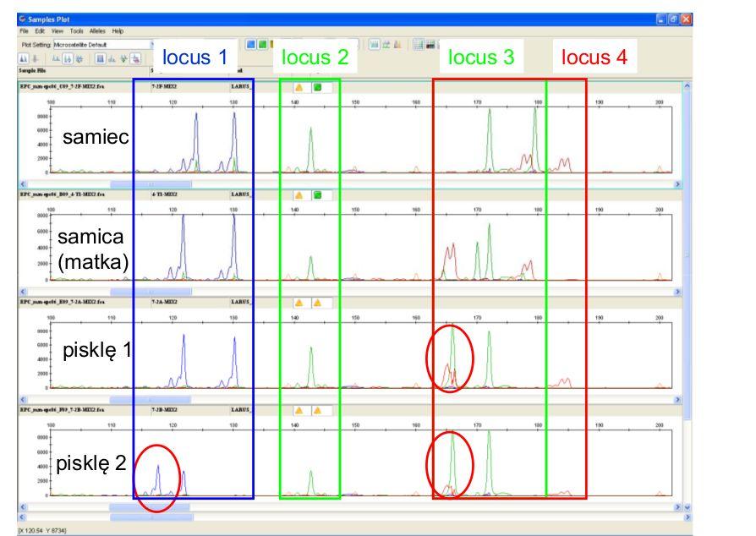Click the 7-2A-MIX2 sample name cell
The height and width of the screenshot is (536, 756).
tap(164, 302)
